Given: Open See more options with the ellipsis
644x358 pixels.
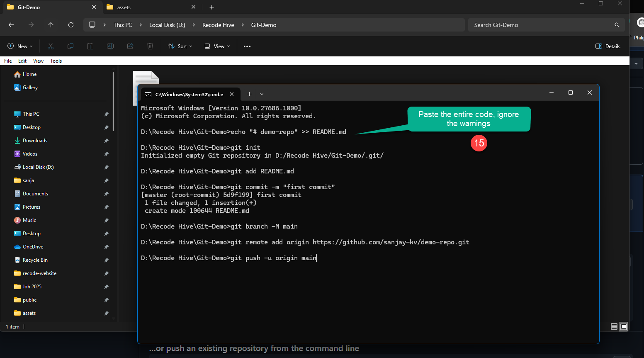Looking at the screenshot, I should click(x=247, y=46).
